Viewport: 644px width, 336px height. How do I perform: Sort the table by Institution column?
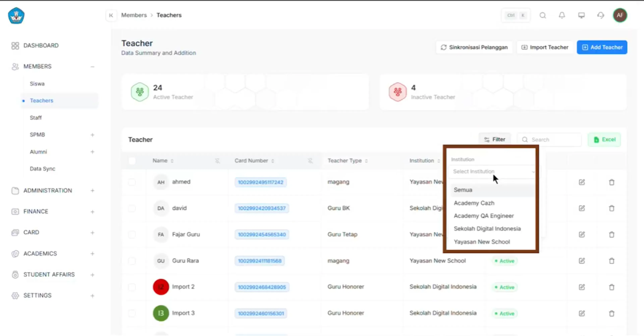coord(439,161)
